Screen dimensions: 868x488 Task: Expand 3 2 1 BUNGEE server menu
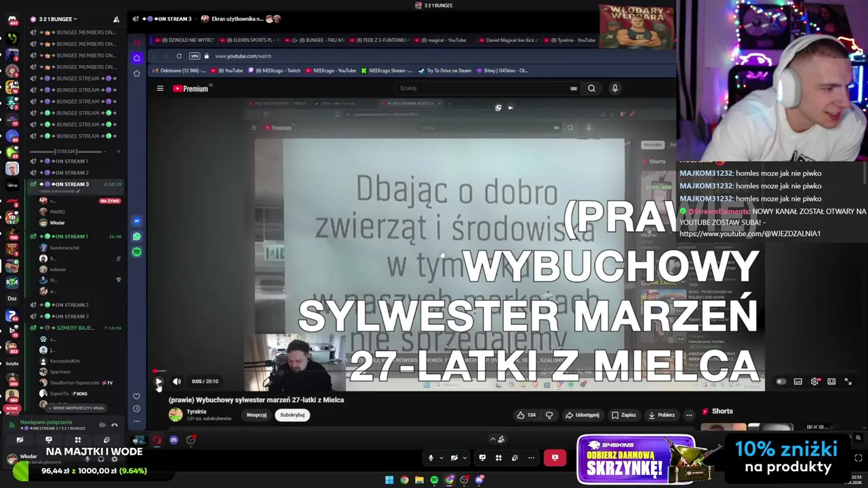coord(58,19)
